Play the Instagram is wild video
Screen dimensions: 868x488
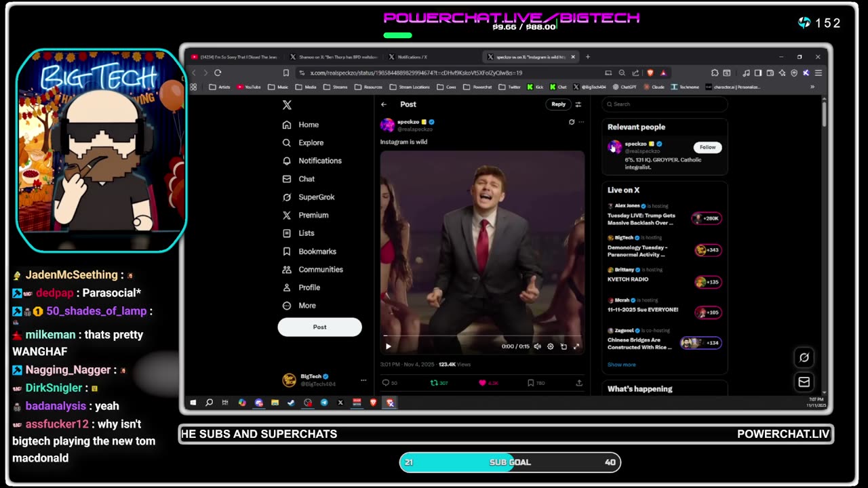[x=389, y=346]
